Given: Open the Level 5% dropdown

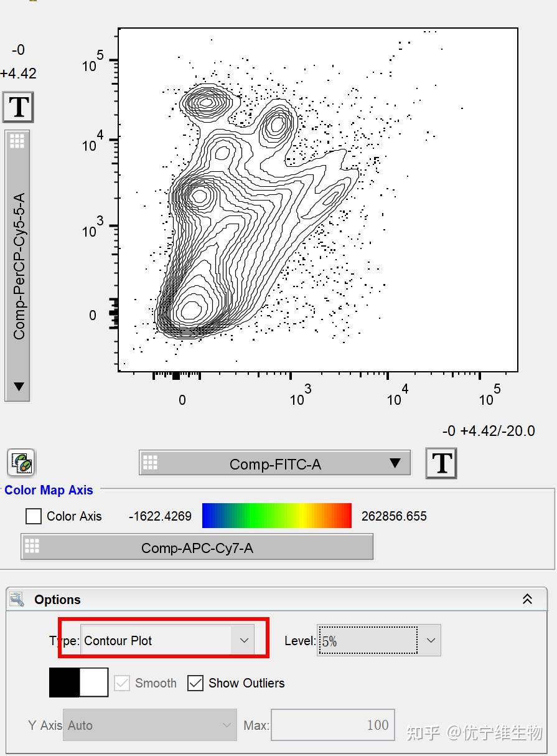Looking at the screenshot, I should (379, 640).
